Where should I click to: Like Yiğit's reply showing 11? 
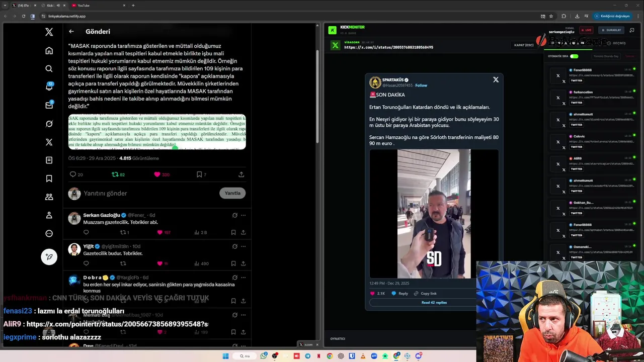point(160,263)
